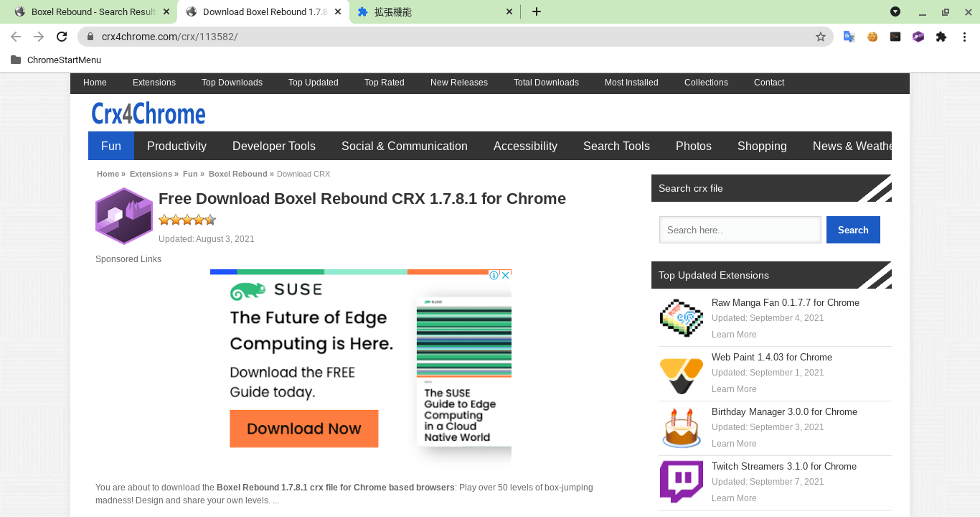Rate using the five-star rating widget
The width and height of the screenshot is (980, 517).
click(187, 220)
